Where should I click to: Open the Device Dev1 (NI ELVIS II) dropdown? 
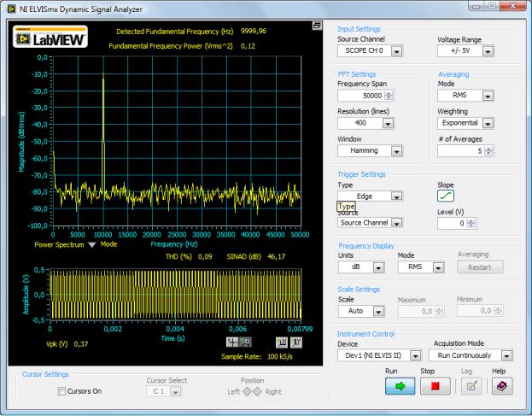(x=380, y=355)
